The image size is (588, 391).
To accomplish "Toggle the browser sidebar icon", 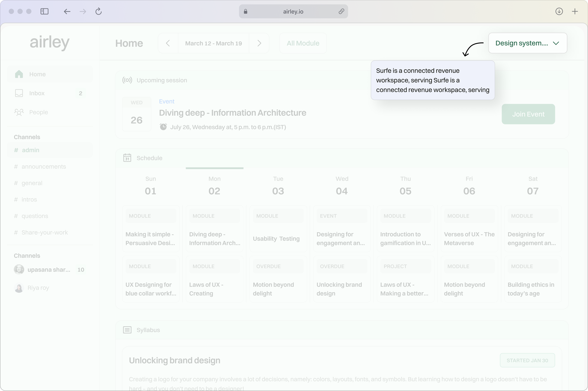I will click(x=44, y=11).
